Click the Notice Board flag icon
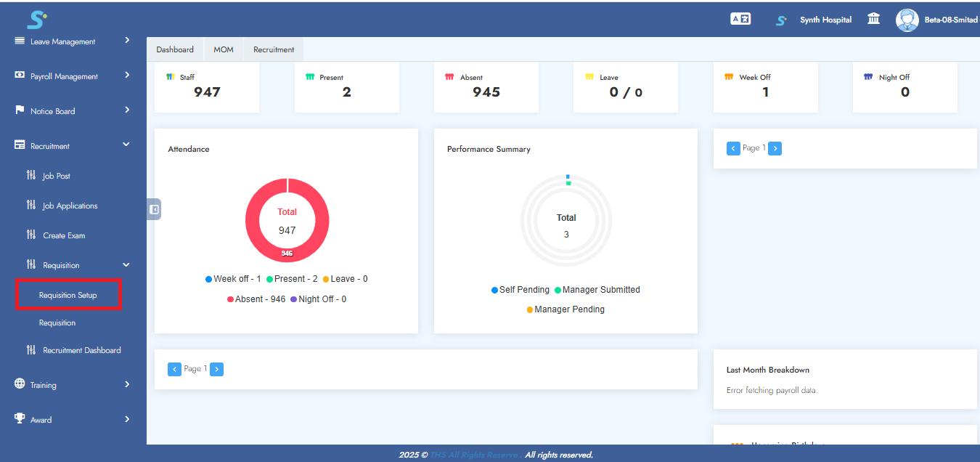This screenshot has height=462, width=980. point(20,110)
